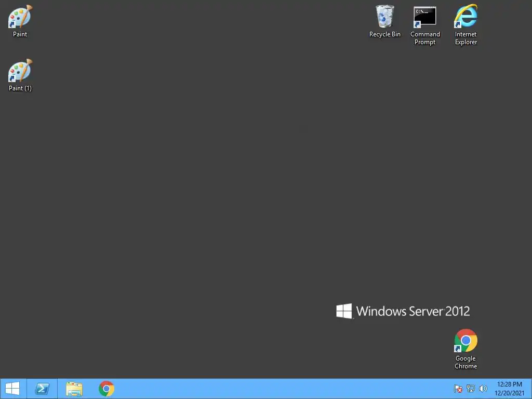Launch PowerShell from the taskbar

[43, 389]
